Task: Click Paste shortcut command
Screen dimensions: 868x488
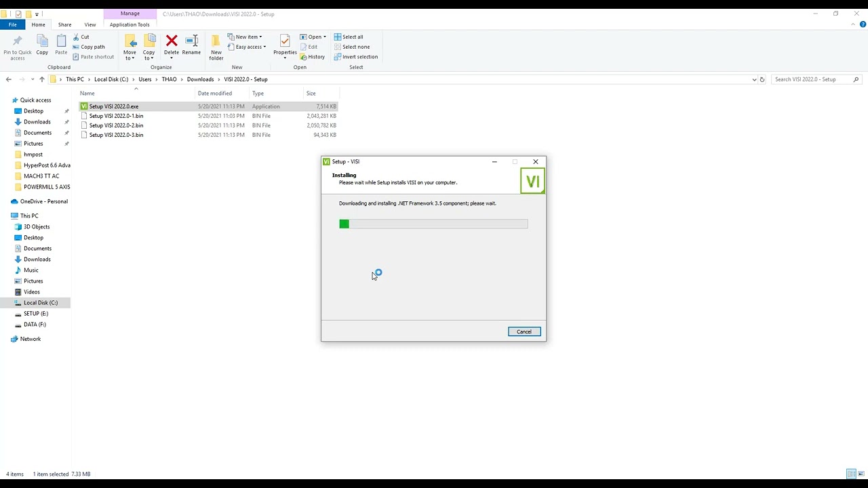Action: [93, 57]
